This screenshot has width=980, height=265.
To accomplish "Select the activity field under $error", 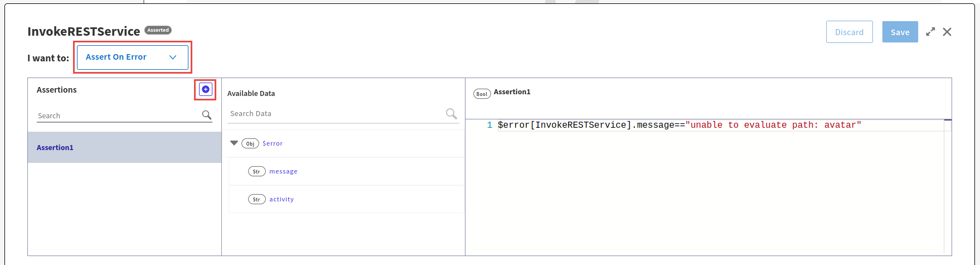I will [x=282, y=199].
